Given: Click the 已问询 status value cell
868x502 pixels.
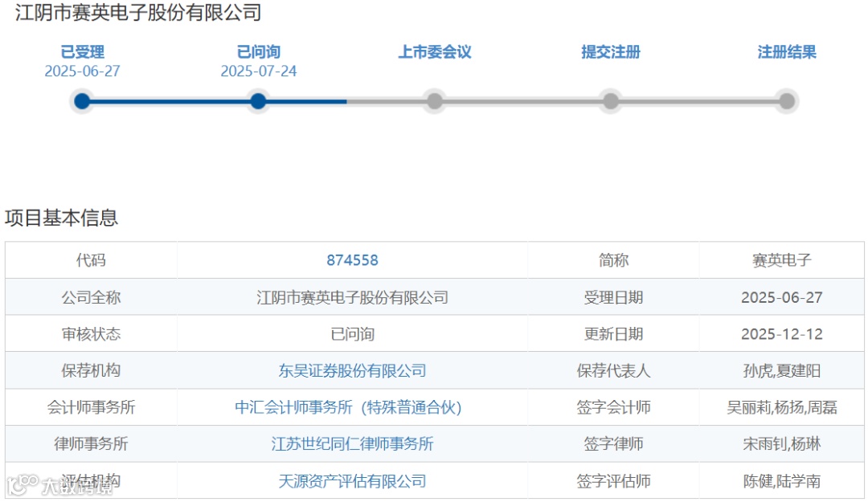Looking at the screenshot, I should 352,334.
